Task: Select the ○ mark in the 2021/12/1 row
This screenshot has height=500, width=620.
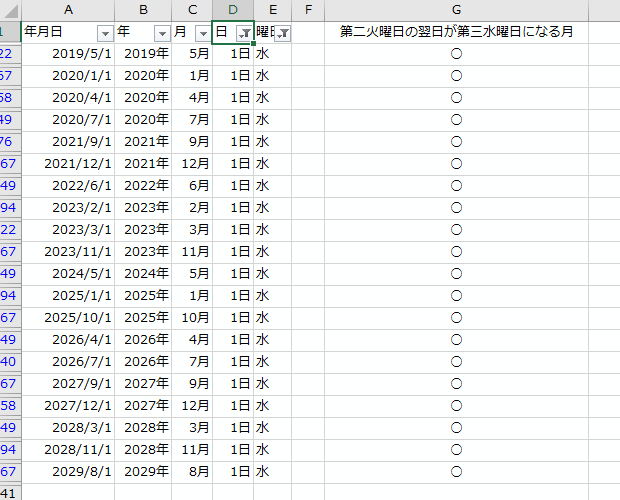Action: tap(456, 164)
